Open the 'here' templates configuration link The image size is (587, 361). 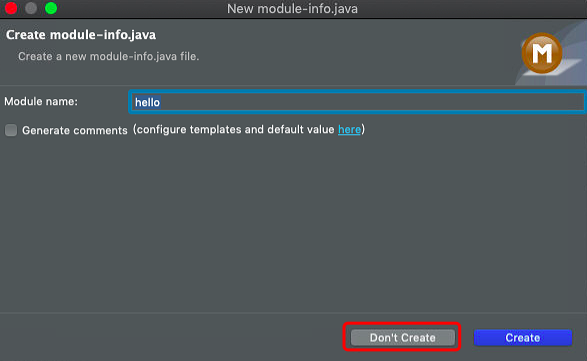point(349,130)
